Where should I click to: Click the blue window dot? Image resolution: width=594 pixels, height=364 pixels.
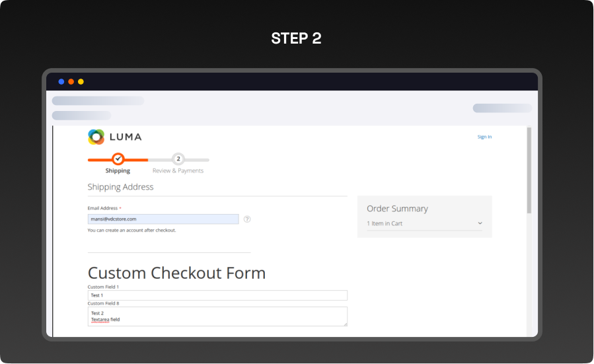(x=61, y=82)
